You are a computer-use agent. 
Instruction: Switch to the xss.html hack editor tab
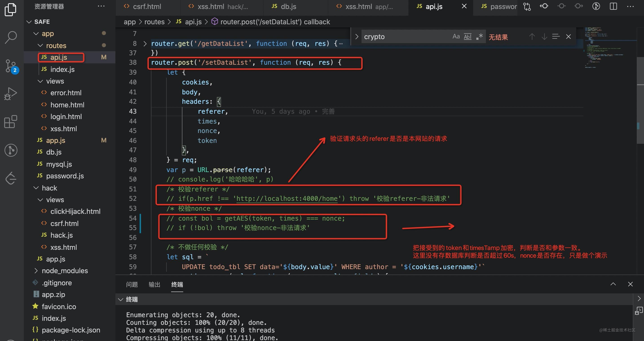(x=222, y=7)
